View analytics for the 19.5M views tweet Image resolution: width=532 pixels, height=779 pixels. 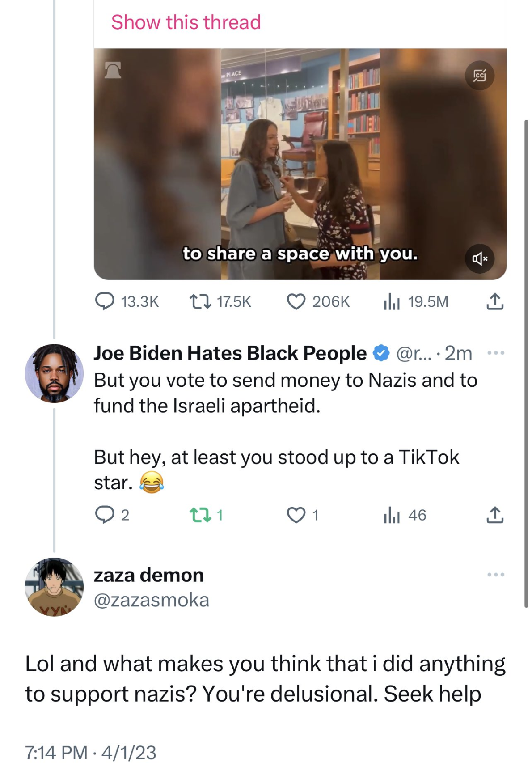(391, 302)
